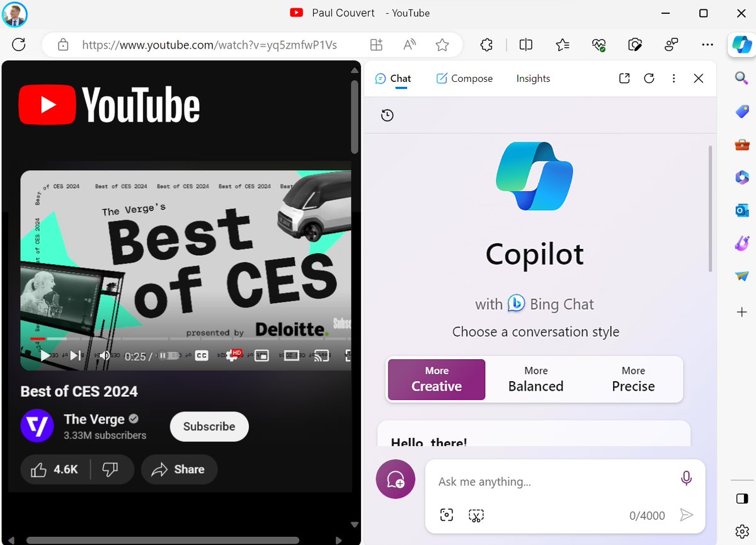Skip to next video

pyautogui.click(x=75, y=355)
